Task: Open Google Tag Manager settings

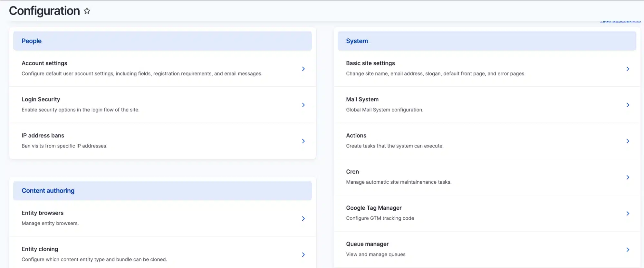Action: click(374, 208)
